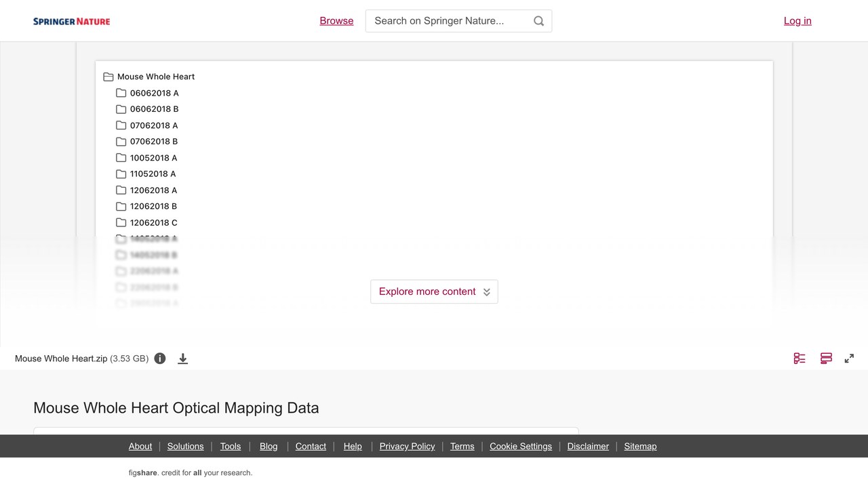868x488 pixels.
Task: Open the Sitemap footer link
Action: click(640, 446)
